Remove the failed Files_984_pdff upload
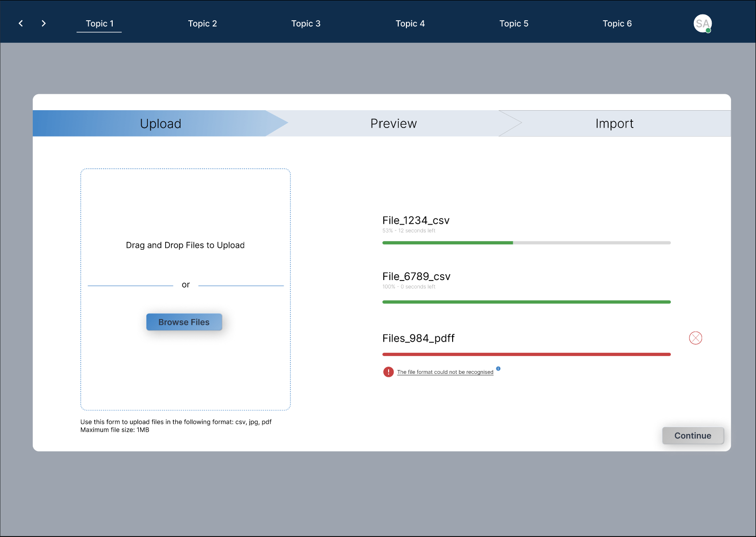This screenshot has width=756, height=537. (x=695, y=338)
